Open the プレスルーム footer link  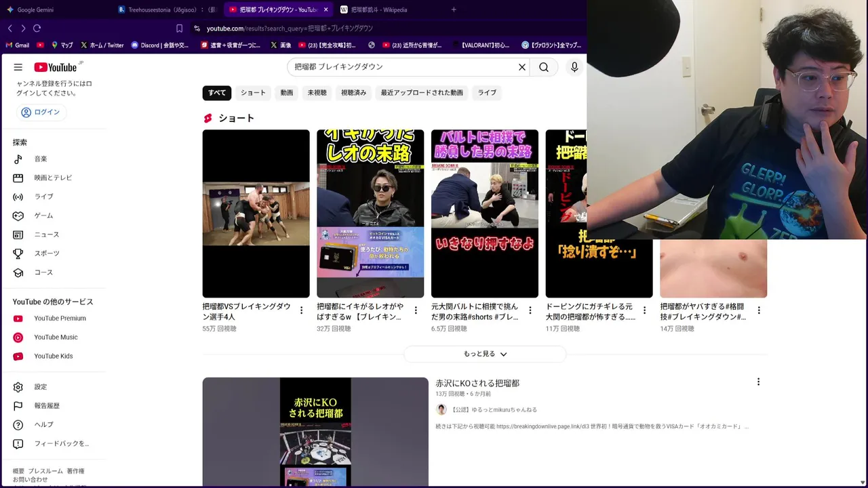pyautogui.click(x=45, y=471)
